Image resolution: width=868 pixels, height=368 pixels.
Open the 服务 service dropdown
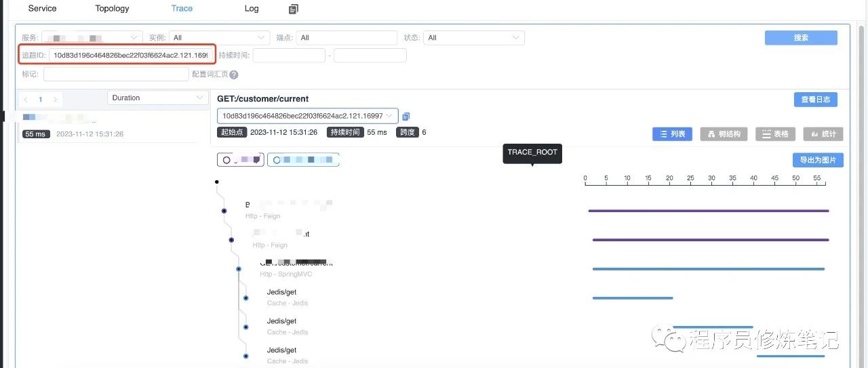92,38
